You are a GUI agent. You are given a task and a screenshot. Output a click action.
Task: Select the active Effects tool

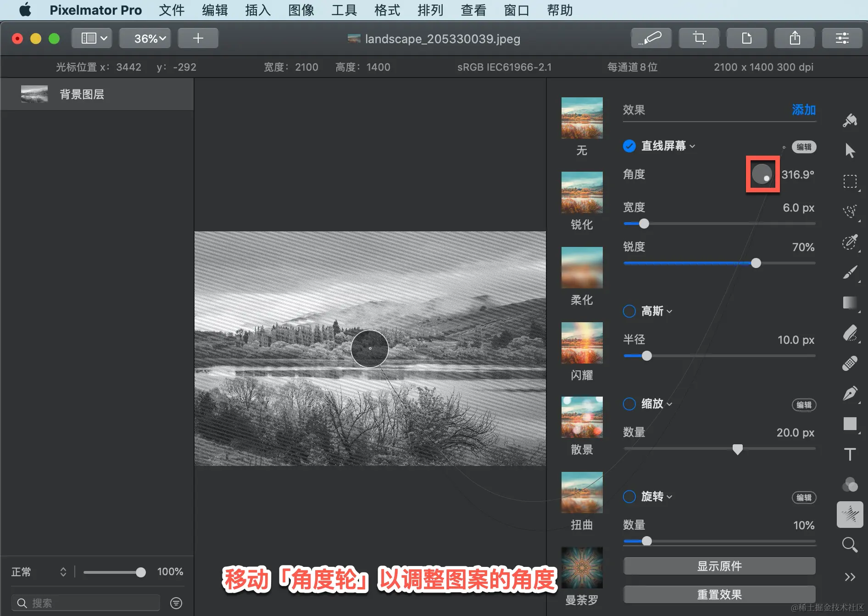point(850,514)
